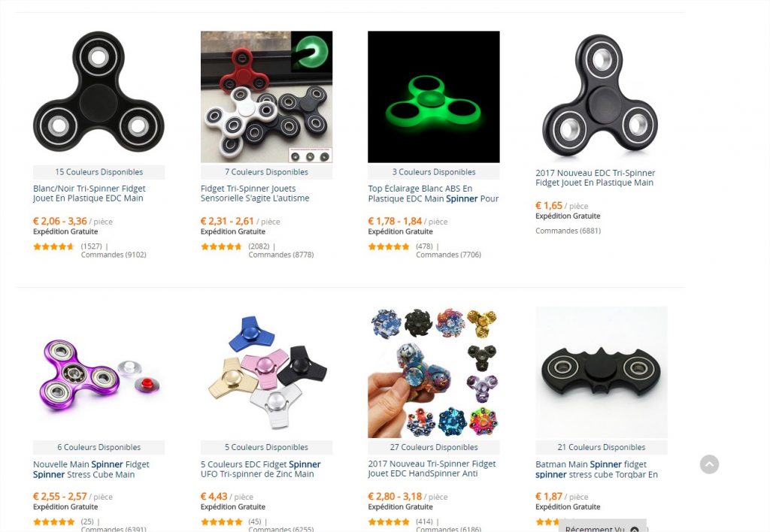The width and height of the screenshot is (770, 532).
Task: Open the Batman spinner product image
Action: pos(602,372)
